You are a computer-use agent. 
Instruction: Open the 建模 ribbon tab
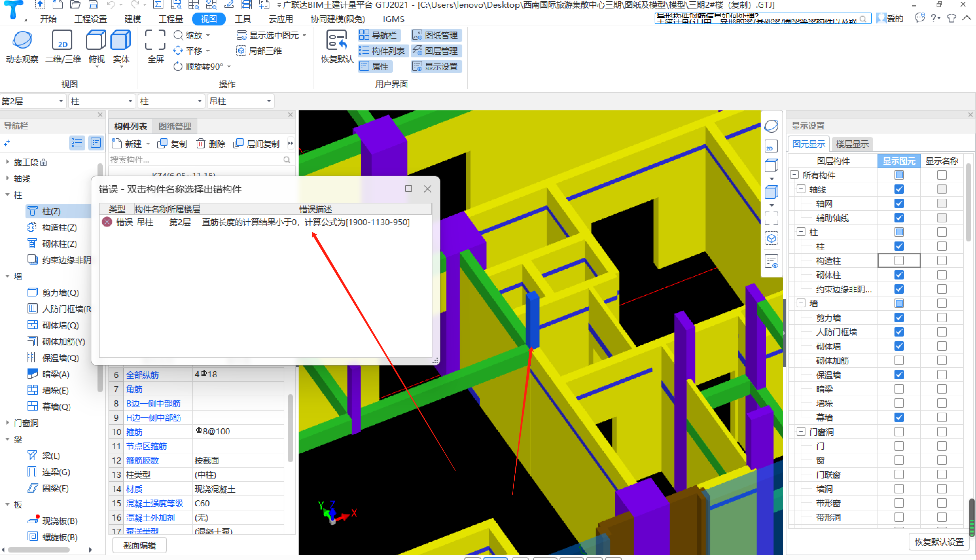click(133, 19)
